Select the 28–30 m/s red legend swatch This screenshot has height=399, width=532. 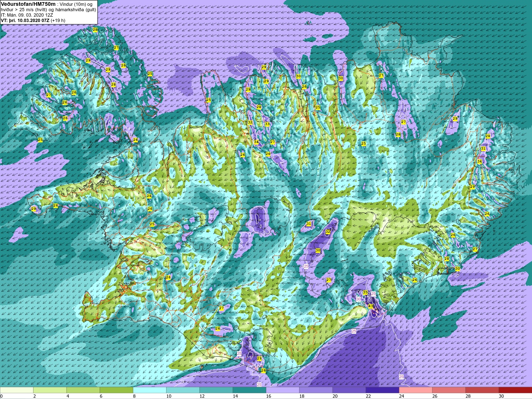482,390
